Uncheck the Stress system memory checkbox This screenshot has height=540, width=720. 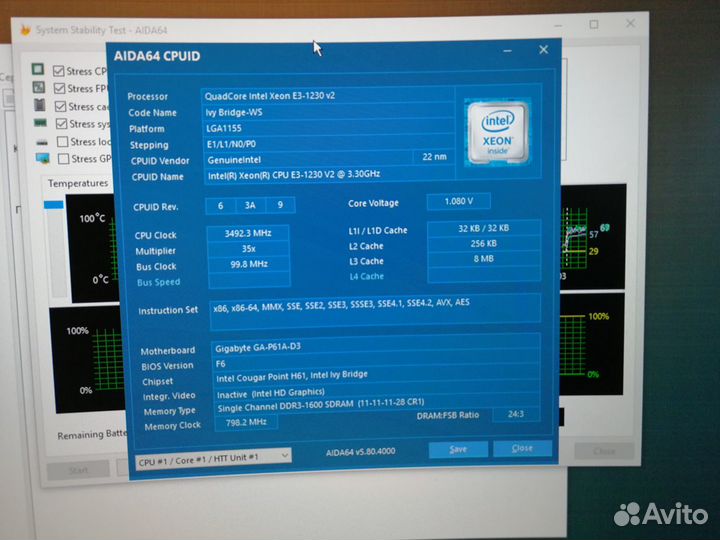61,124
